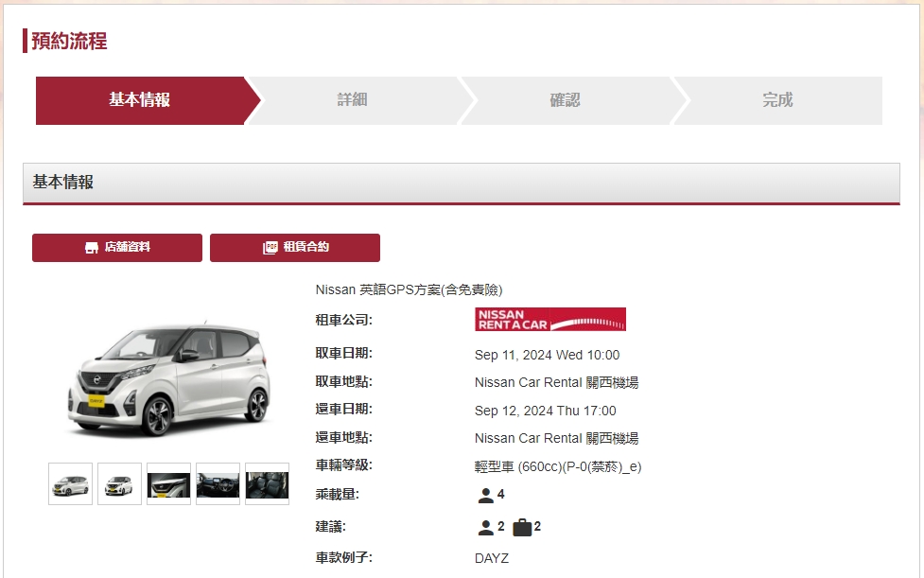Click the 租車公司 label
Viewport: 924px width, 578px height.
pos(344,320)
